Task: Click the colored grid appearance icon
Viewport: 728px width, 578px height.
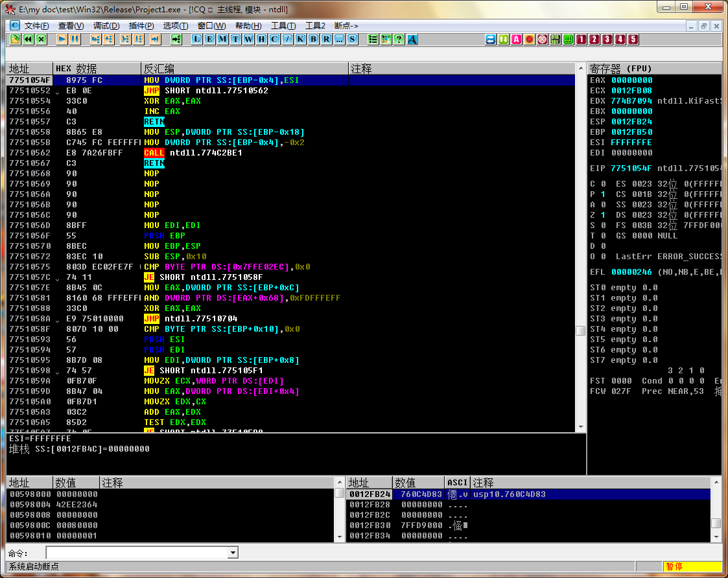Action: 386,40
